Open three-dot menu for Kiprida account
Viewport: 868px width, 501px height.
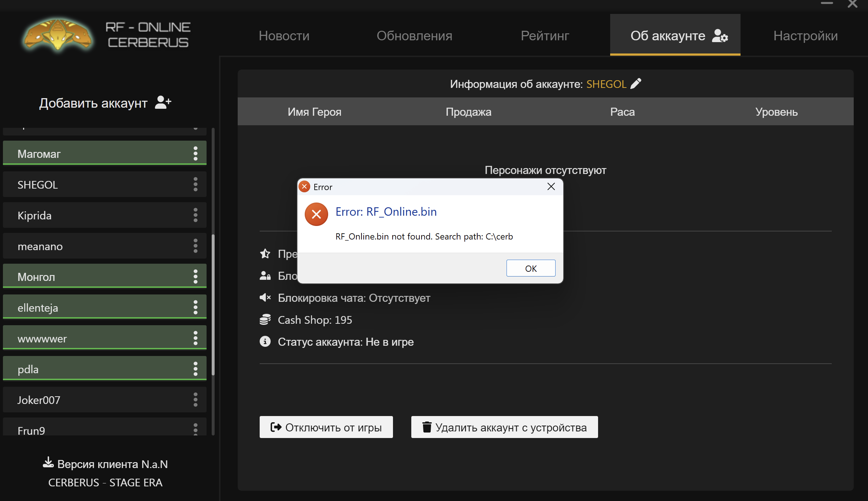pos(196,215)
